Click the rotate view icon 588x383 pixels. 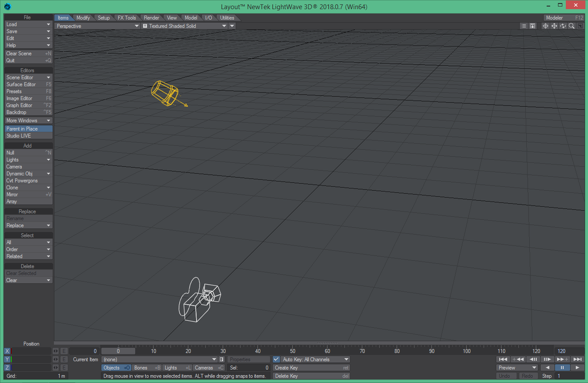(563, 26)
